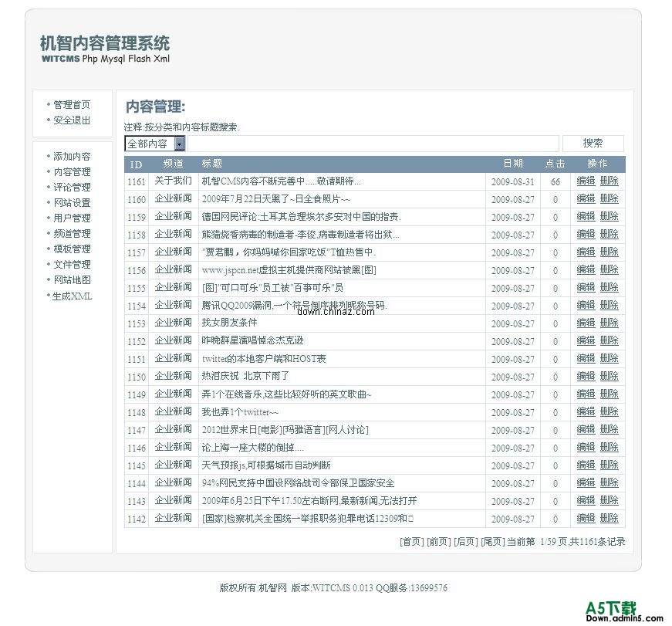Viewport: 672px width, 626px height.
Task: Edit article 1161 机智CMS内容不断完善中
Action: (586, 181)
